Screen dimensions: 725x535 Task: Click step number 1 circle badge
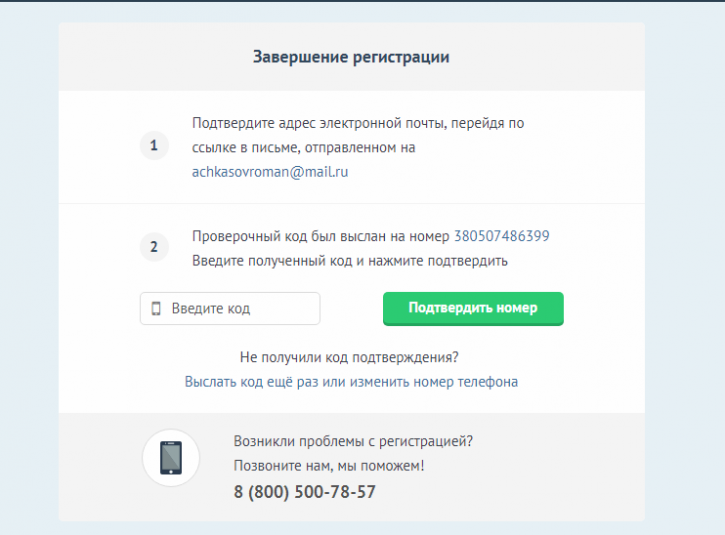coord(154,146)
